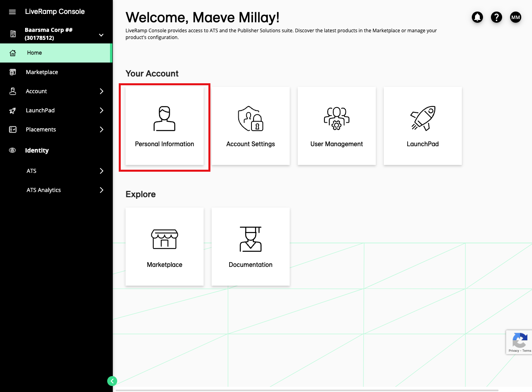Click the Documentation graduate icon on card
The width and height of the screenshot is (532, 392).
pyautogui.click(x=251, y=239)
